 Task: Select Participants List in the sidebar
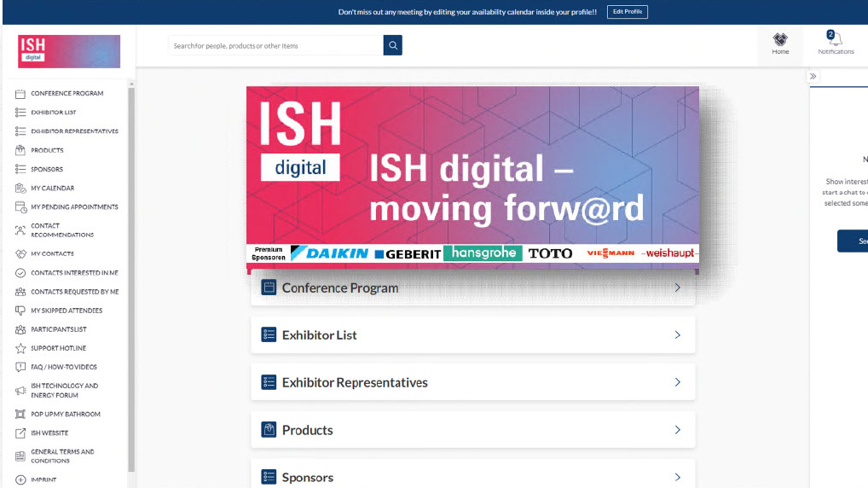click(x=59, y=329)
